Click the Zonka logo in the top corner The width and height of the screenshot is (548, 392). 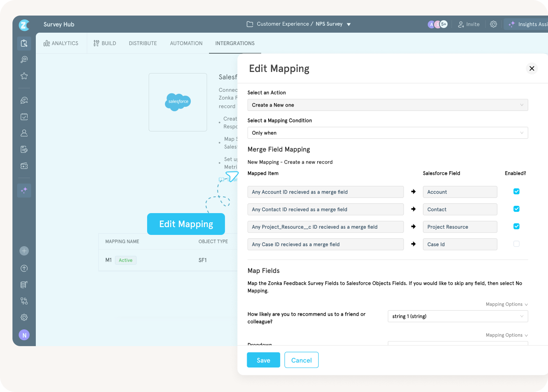(x=24, y=25)
